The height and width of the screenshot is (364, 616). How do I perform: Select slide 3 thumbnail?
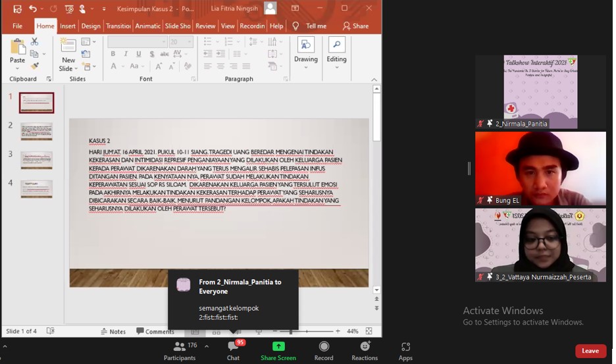click(36, 160)
